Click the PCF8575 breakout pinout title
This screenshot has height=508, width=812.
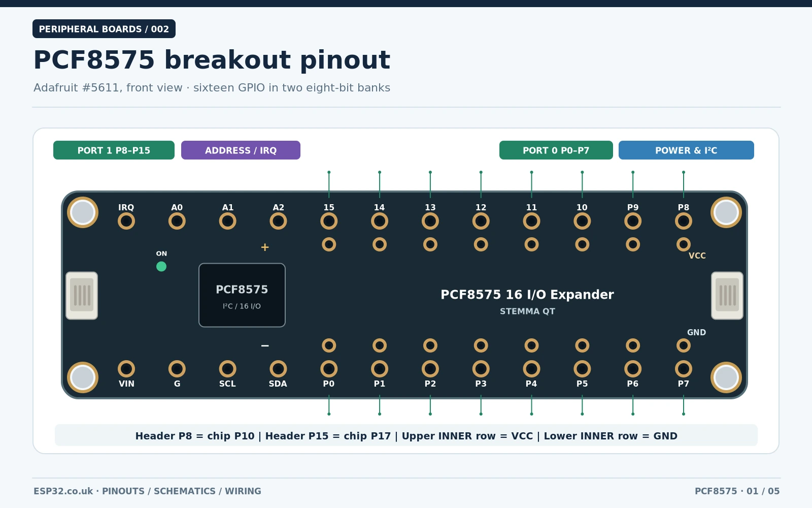(212, 60)
